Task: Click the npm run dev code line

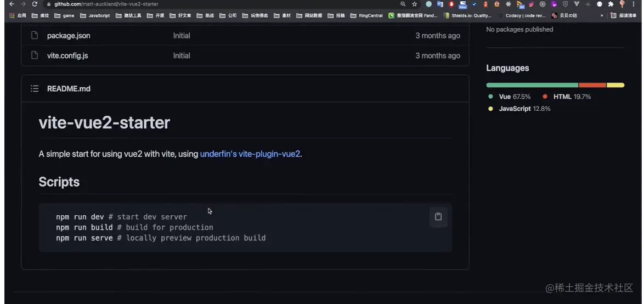Action: (x=122, y=217)
